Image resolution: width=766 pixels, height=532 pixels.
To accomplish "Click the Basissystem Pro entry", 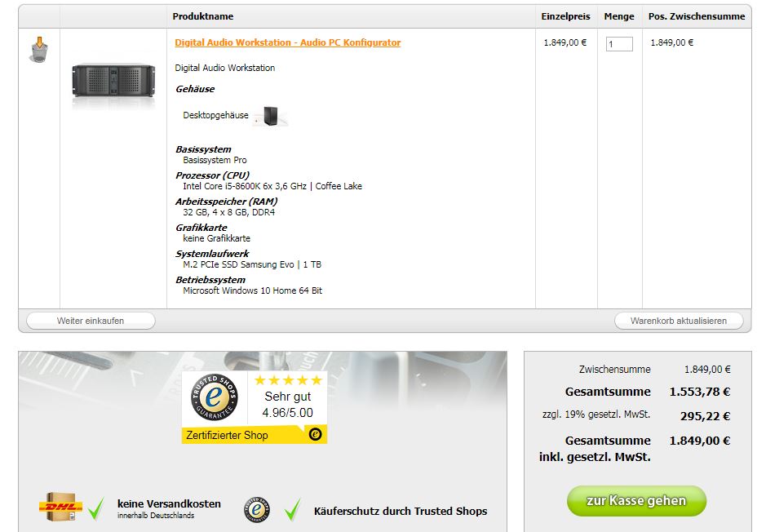I will point(215,160).
